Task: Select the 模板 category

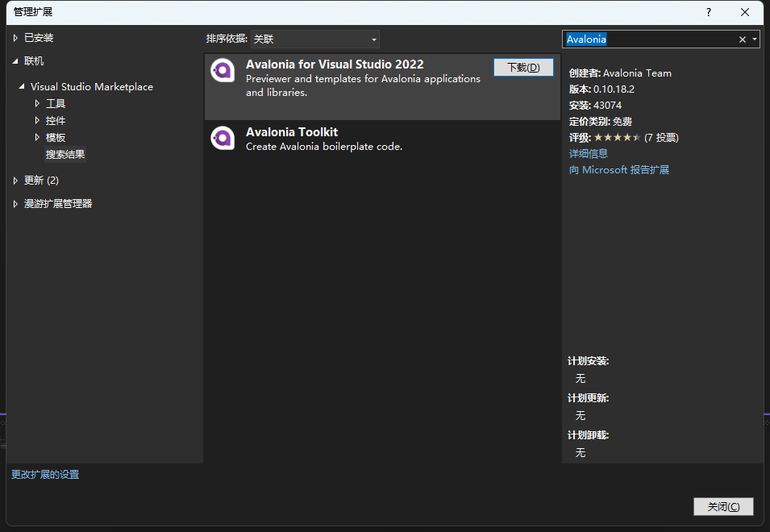Action: pos(56,137)
